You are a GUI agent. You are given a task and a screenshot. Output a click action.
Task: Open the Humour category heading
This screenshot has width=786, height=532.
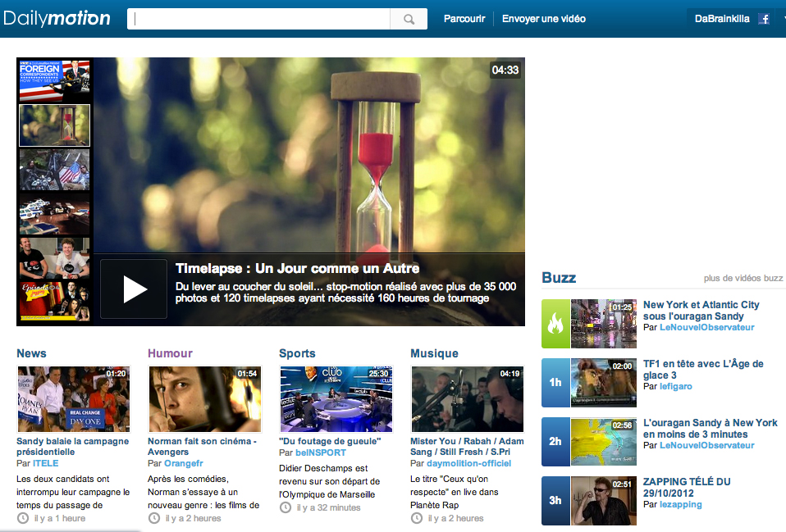pos(170,353)
